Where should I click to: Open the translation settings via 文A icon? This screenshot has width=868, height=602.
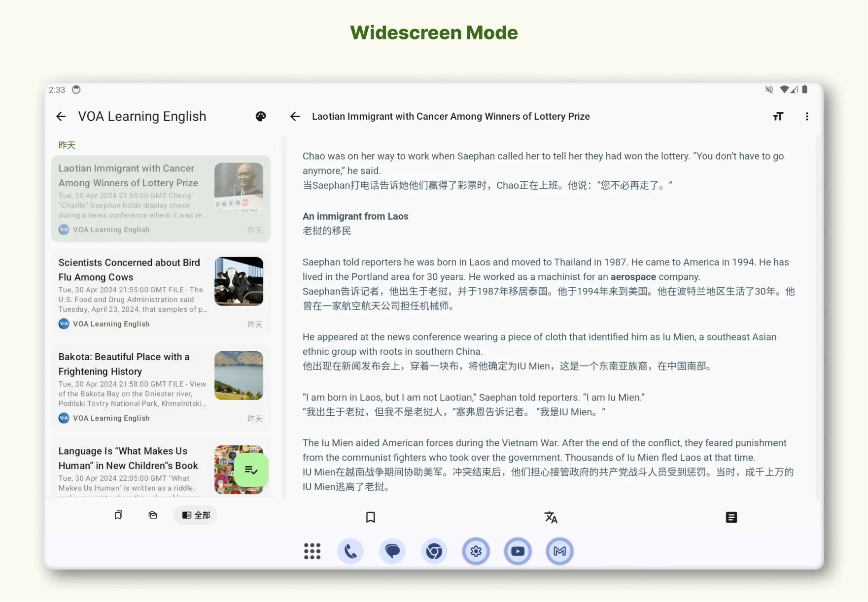pyautogui.click(x=551, y=517)
